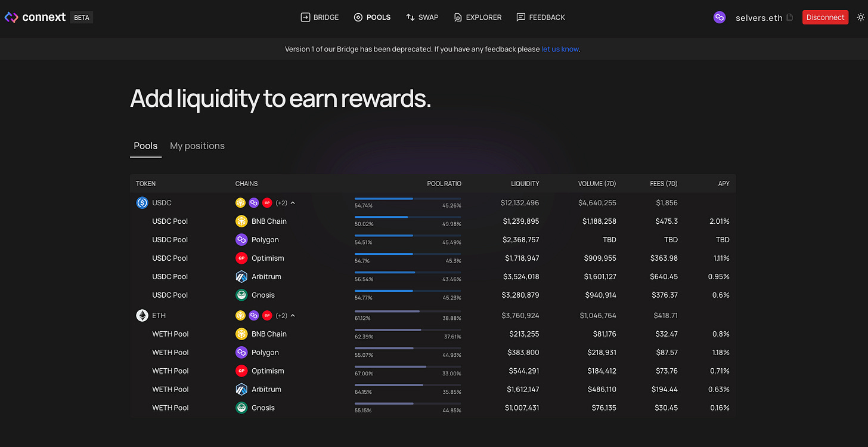Click the USDC token icon

[x=142, y=203]
